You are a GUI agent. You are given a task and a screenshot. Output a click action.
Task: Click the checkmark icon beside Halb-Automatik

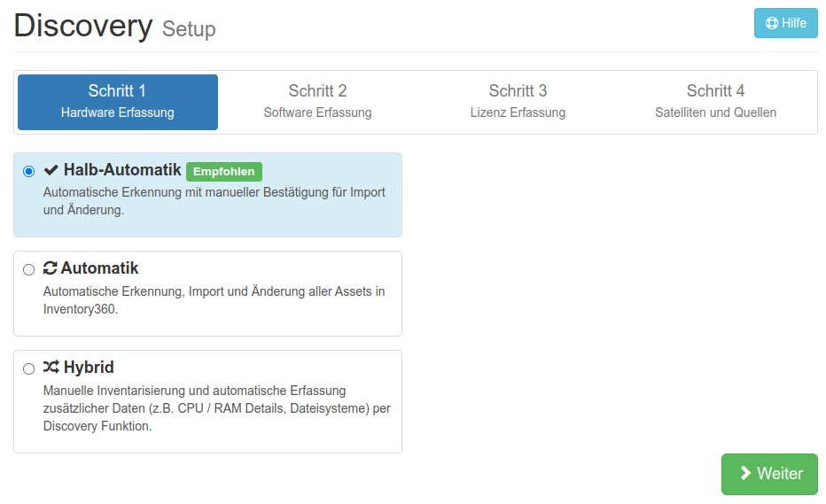coord(51,170)
